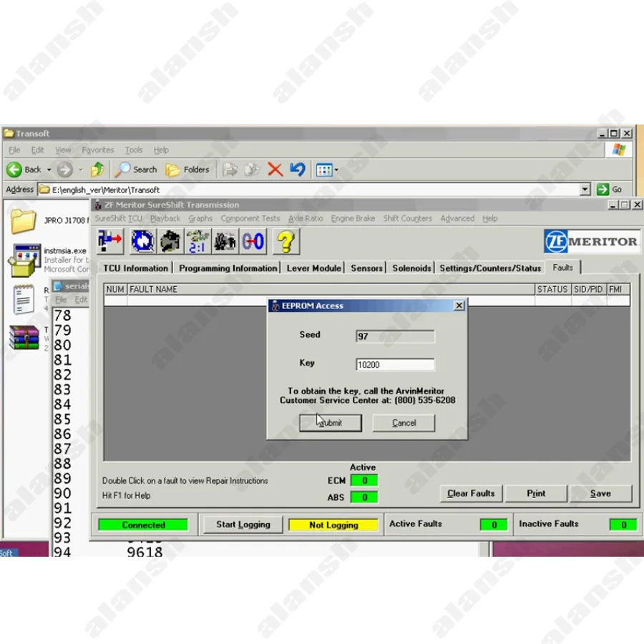Open the SureShift TCU menu
644x644 pixels.
tap(118, 218)
